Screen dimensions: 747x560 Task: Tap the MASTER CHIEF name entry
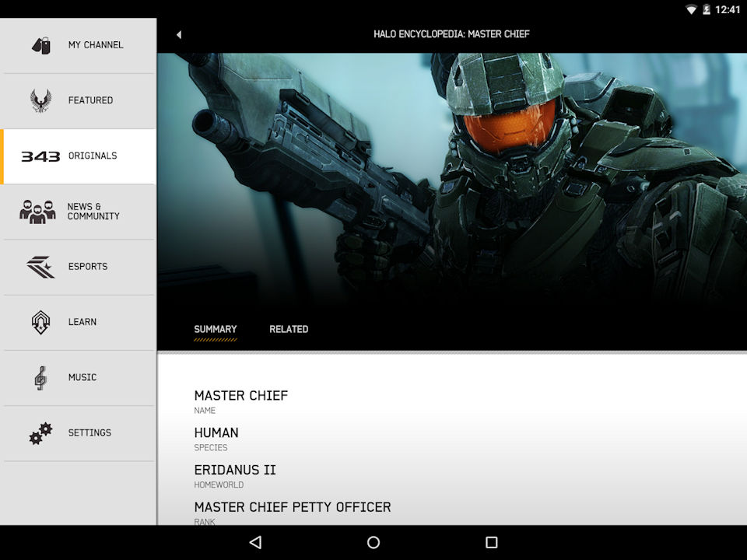pyautogui.click(x=241, y=396)
